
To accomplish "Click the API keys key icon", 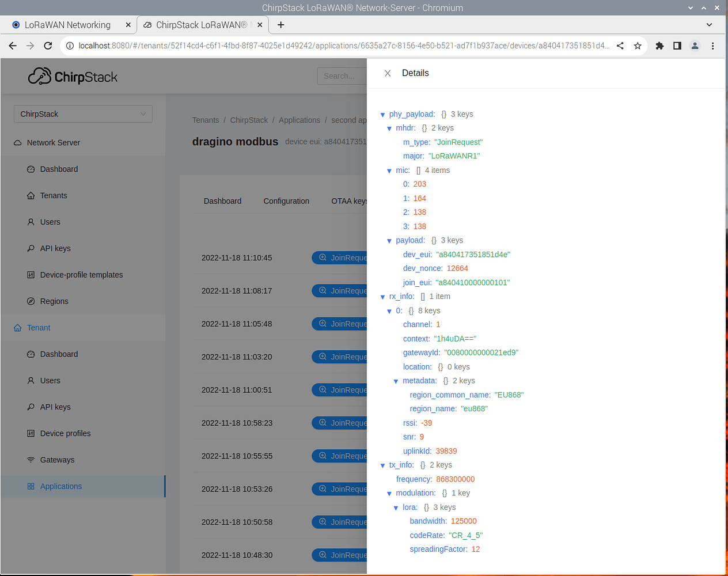I will tap(31, 248).
